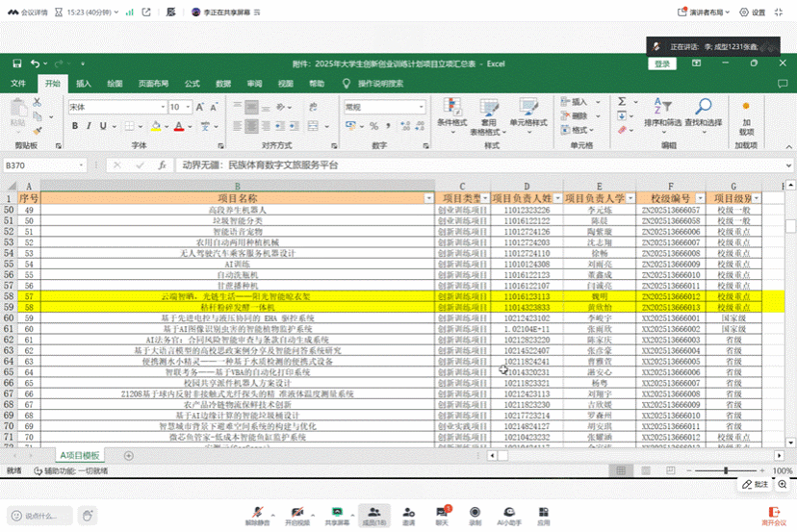This screenshot has height=532, width=797.
Task: Unmute the microphone
Action: pyautogui.click(x=256, y=513)
